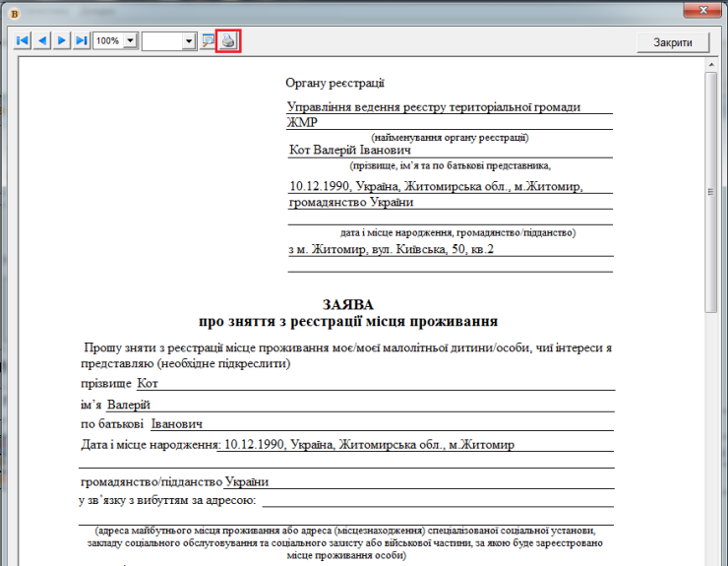728x566 pixels.
Task: Open the find magnifier tool
Action: [208, 41]
